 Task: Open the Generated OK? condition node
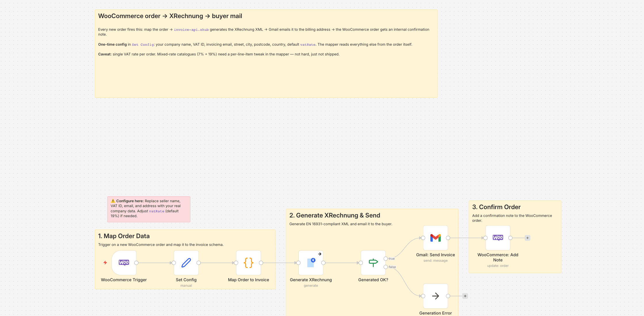(x=373, y=263)
